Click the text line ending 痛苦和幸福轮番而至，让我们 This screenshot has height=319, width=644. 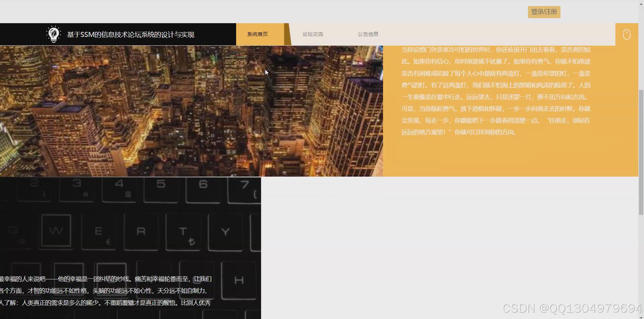tap(106, 279)
